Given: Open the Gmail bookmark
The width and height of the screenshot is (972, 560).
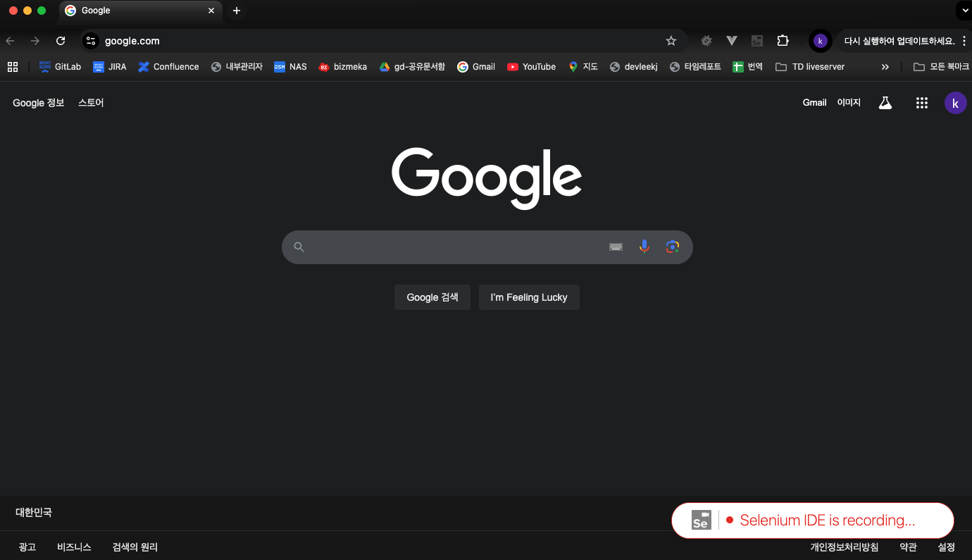Looking at the screenshot, I should [476, 67].
